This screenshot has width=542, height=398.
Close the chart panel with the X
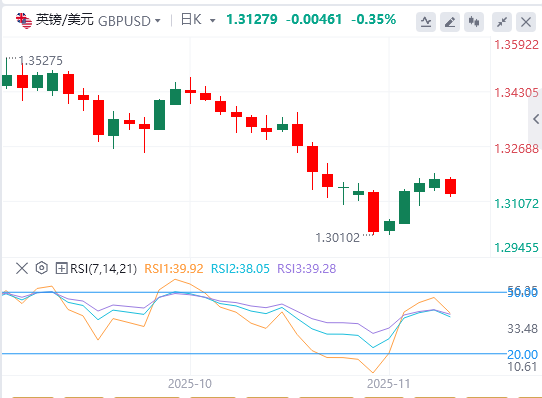point(526,22)
